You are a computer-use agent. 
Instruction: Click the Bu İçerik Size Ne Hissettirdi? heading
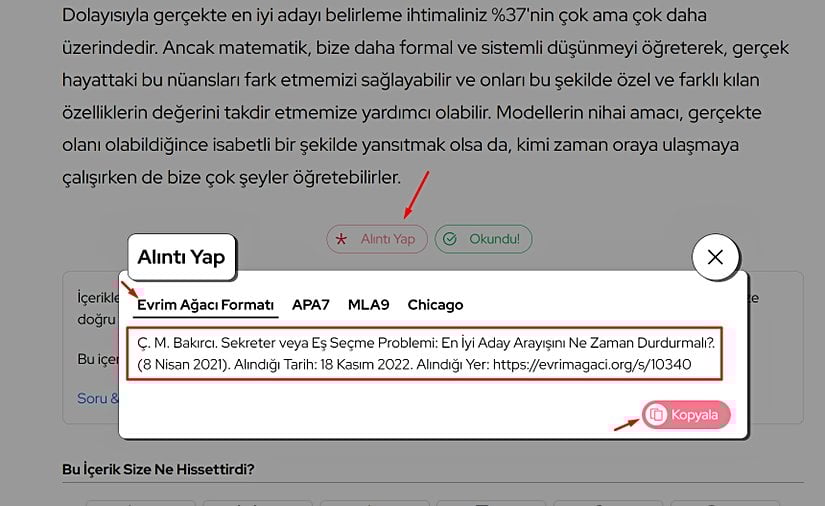[x=158, y=469]
